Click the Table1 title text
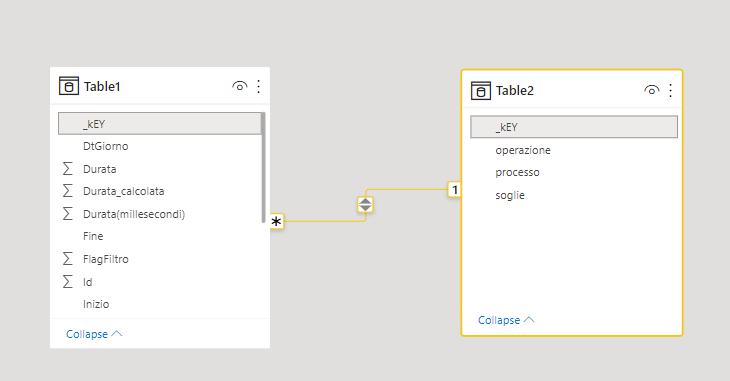The image size is (730, 381). (x=102, y=87)
